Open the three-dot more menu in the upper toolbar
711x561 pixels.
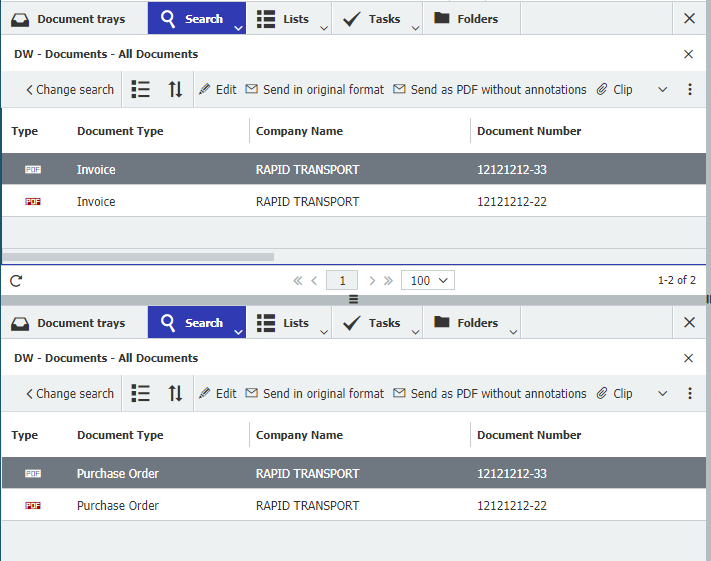point(690,89)
